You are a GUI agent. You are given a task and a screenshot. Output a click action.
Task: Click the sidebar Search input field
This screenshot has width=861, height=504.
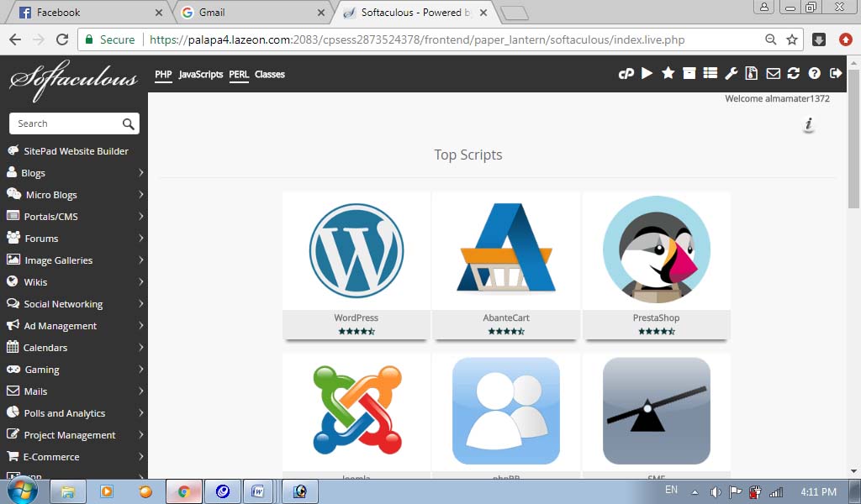(x=67, y=123)
